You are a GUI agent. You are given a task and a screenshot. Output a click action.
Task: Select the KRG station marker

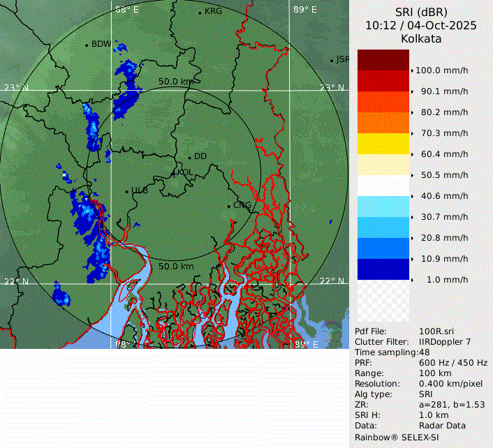point(200,13)
